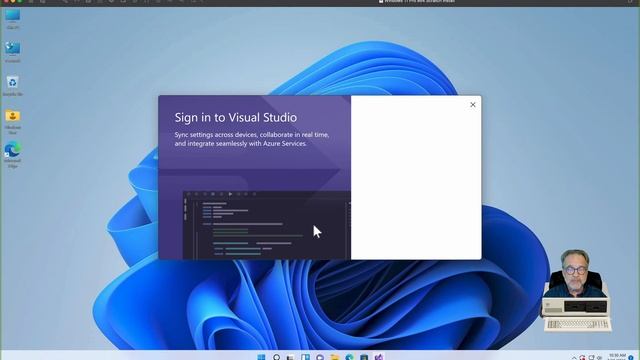Close the Sign in to Visual Studio dialog
The image size is (640, 360).
click(x=473, y=105)
